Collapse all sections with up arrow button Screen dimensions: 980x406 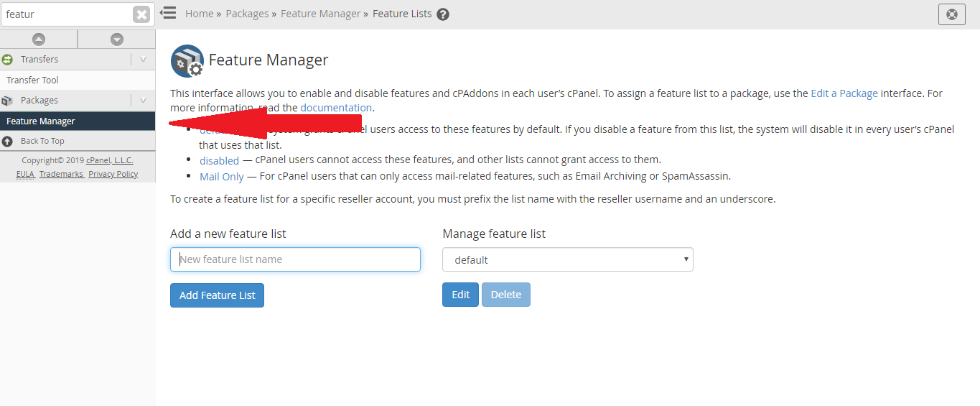click(39, 40)
